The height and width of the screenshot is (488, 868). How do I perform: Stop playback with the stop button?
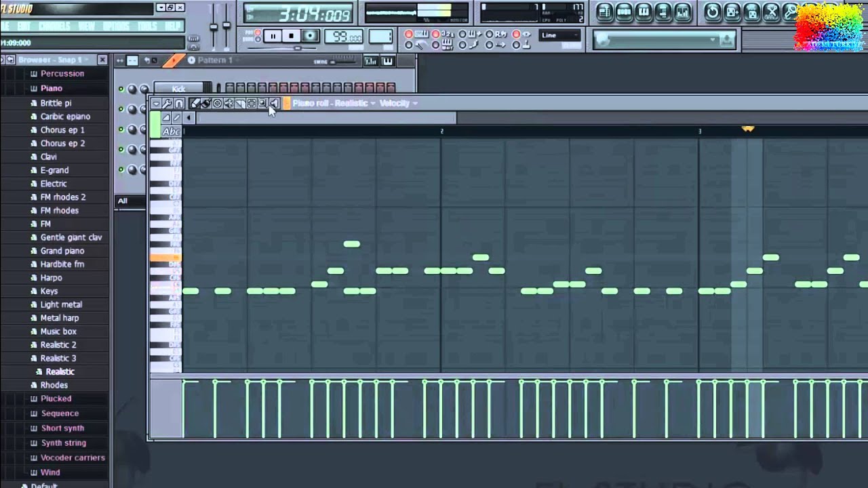pos(292,36)
